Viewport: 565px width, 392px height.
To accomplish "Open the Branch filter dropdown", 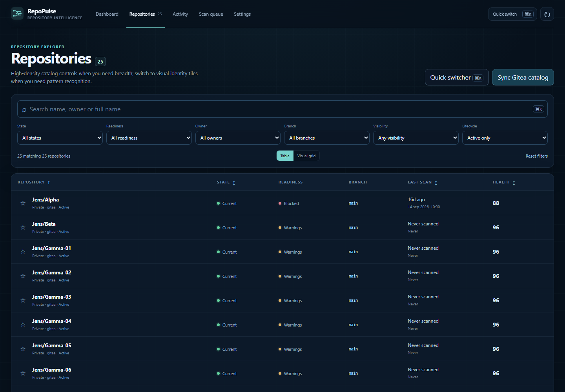I will coord(327,138).
